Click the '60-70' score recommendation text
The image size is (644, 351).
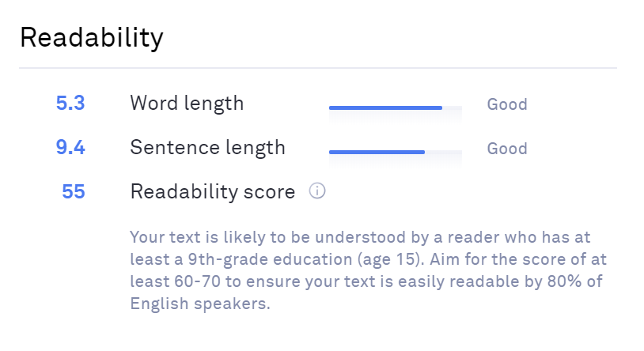pyautogui.click(x=197, y=281)
